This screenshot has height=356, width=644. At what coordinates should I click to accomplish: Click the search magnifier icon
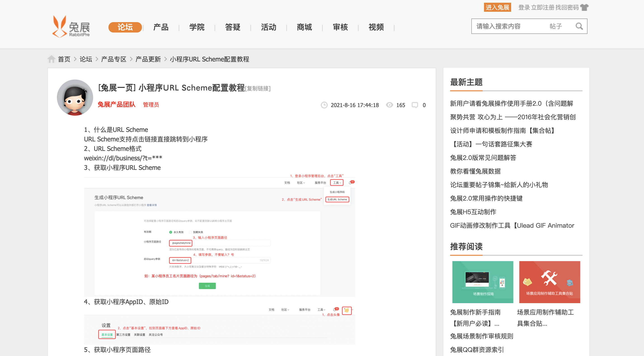point(579,26)
